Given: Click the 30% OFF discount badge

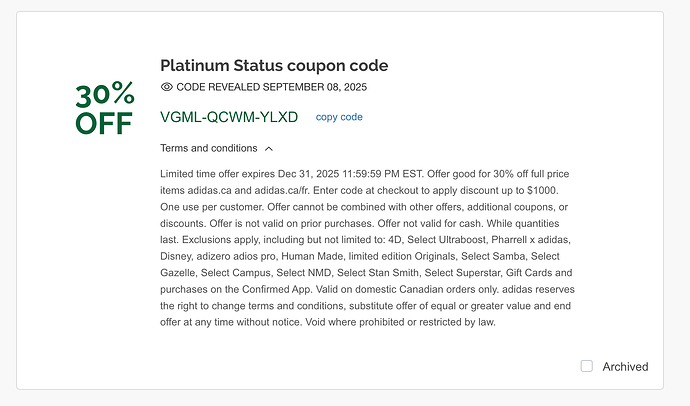Looking at the screenshot, I should (x=105, y=109).
